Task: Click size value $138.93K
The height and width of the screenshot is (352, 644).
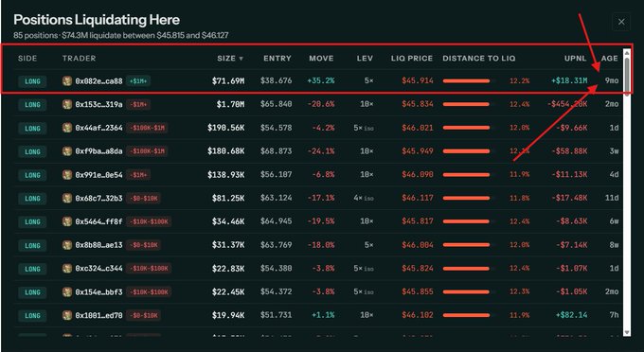Action: 226,175
